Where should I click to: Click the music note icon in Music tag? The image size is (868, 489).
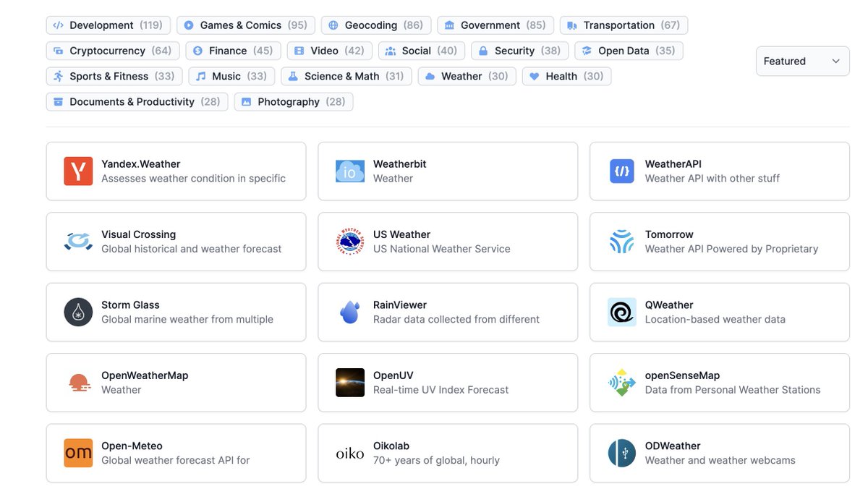[201, 76]
